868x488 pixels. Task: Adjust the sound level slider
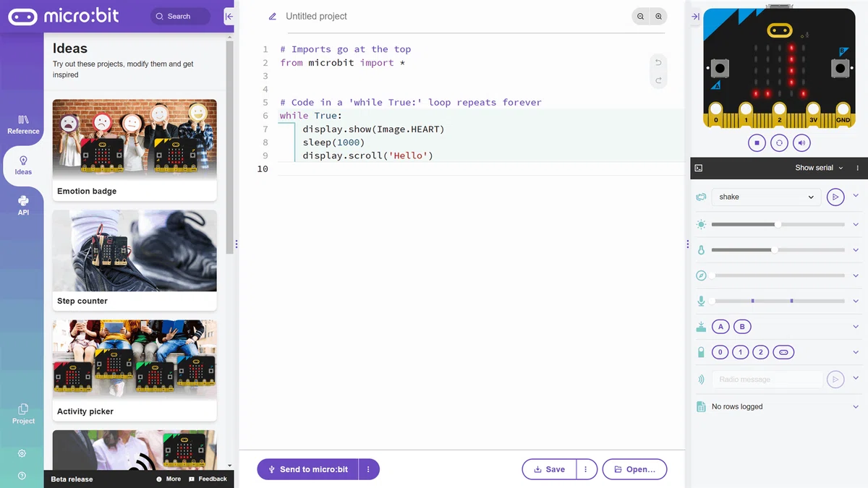coord(778,301)
